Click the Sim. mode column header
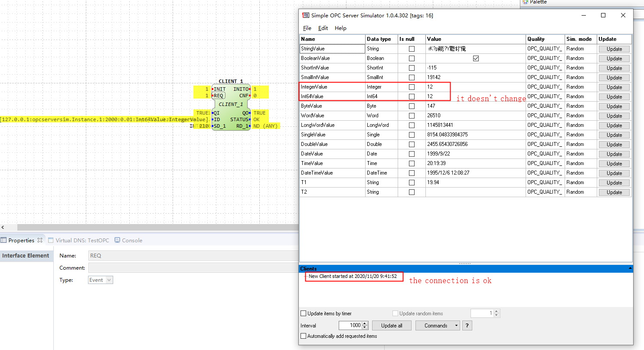 pyautogui.click(x=581, y=39)
